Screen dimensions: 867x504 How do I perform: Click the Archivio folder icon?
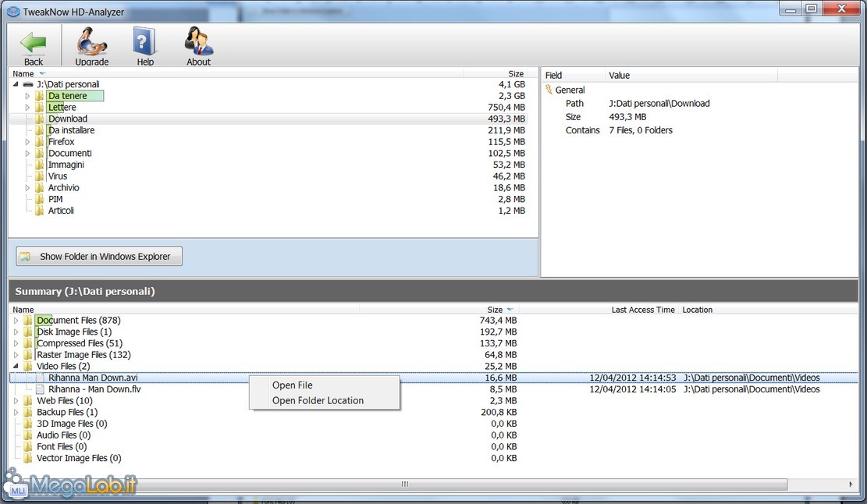39,188
